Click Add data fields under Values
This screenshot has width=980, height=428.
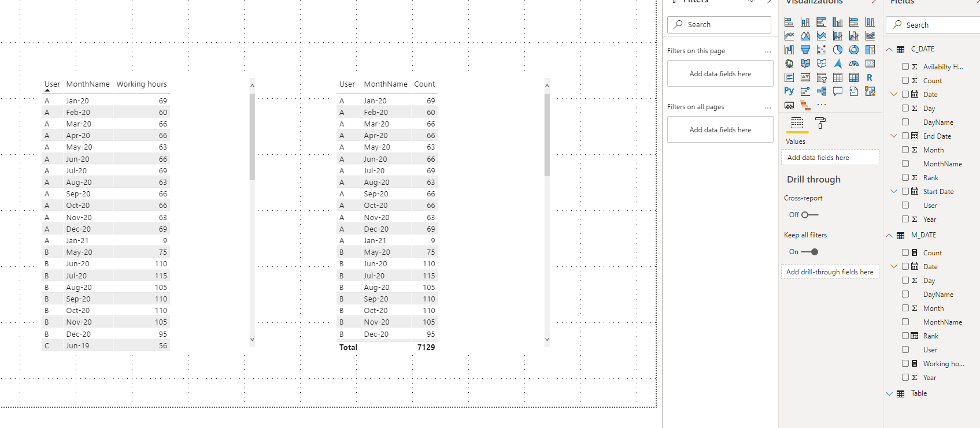tap(830, 158)
